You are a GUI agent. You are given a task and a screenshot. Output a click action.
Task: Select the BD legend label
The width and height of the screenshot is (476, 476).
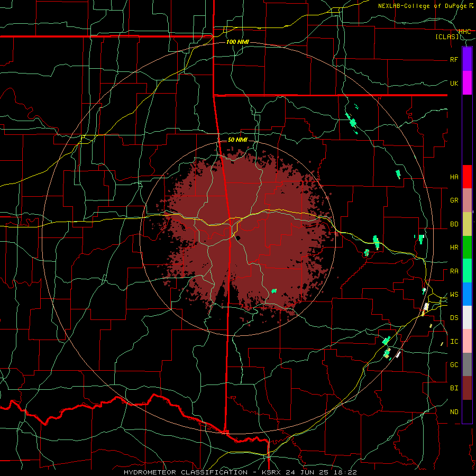point(454,224)
